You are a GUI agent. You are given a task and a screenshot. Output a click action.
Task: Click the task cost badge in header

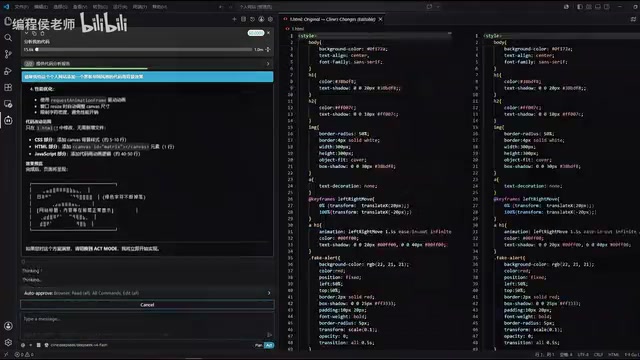tap(256, 33)
